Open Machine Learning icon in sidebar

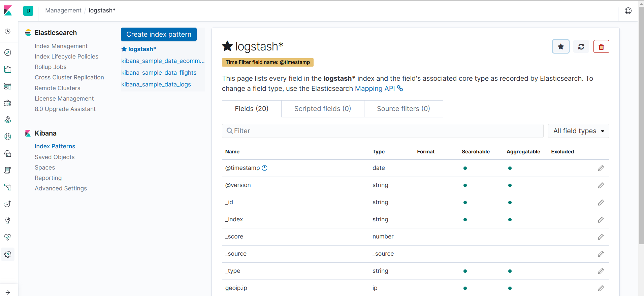[8, 137]
